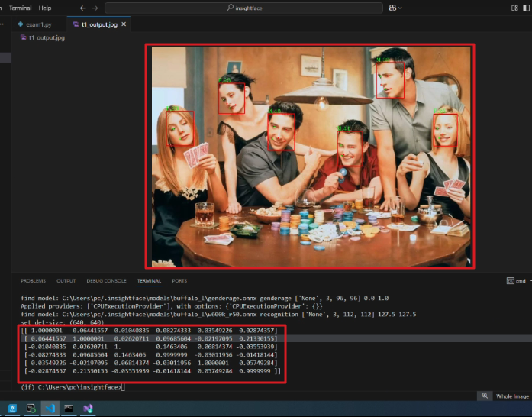532x417 pixels.
Task: Click the matrix row starting -0.01040835
Action: (150, 347)
